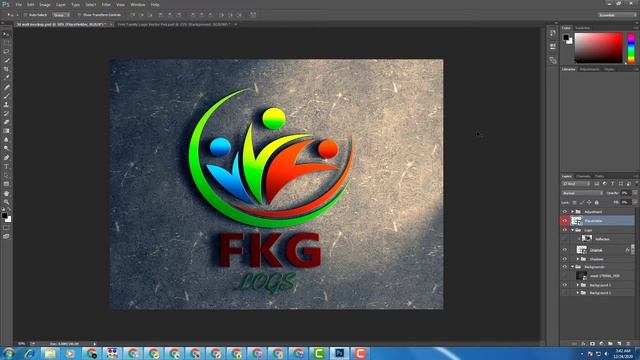Select the History Brush tool
The image size is (640, 360).
6,113
